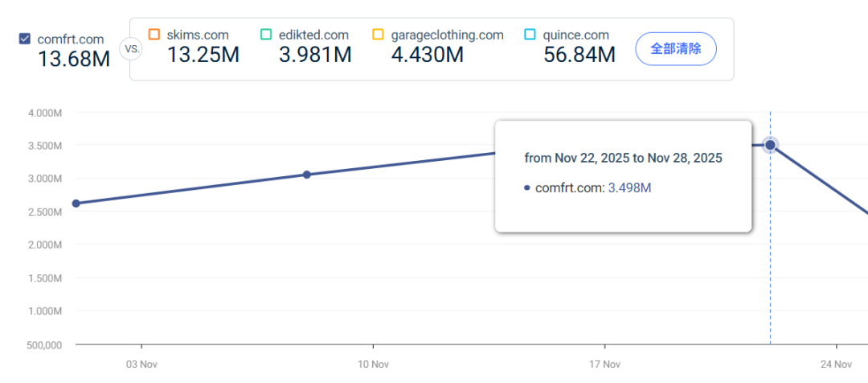The height and width of the screenshot is (383, 868).
Task: Click the 13.68M traffic value
Action: (74, 59)
